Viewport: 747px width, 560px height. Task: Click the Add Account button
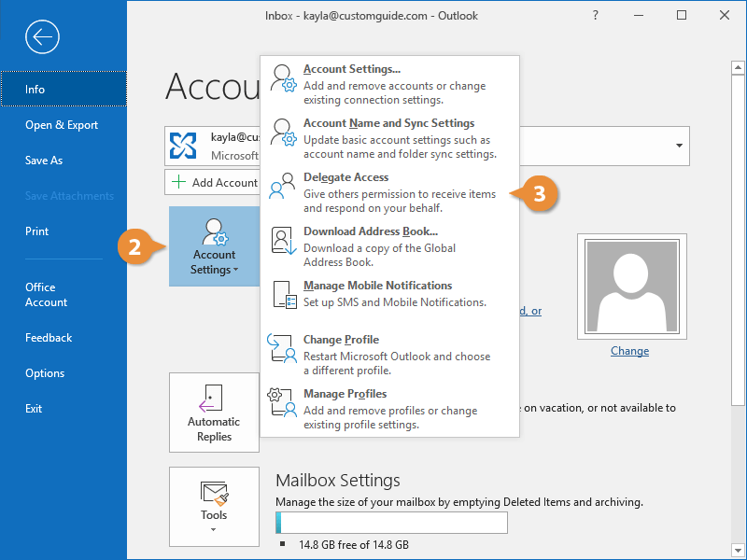point(215,183)
